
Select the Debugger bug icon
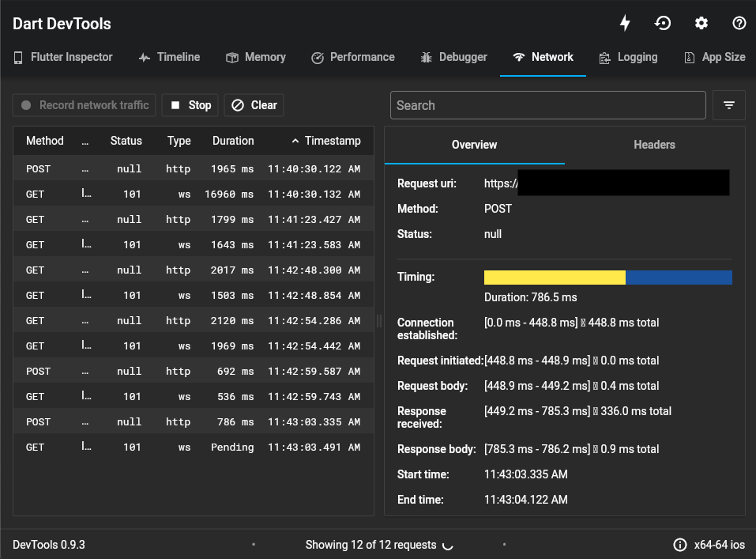click(x=425, y=57)
